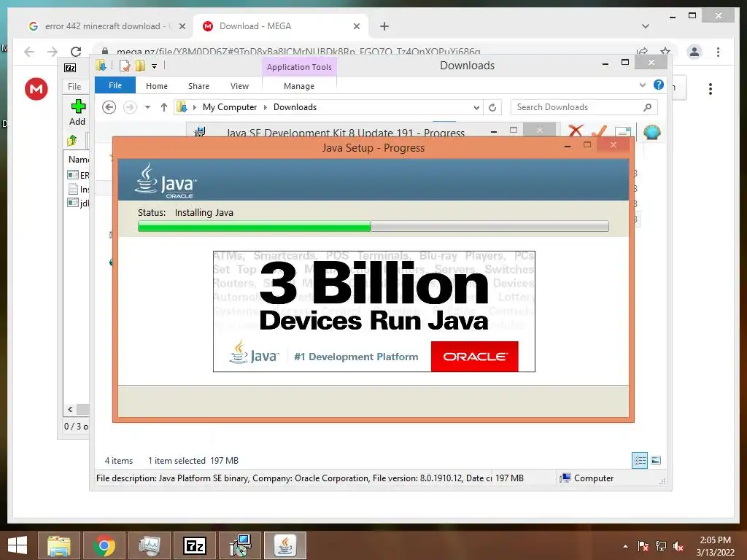The image size is (747, 560).
Task: Reload the Chrome page
Action: [76, 52]
